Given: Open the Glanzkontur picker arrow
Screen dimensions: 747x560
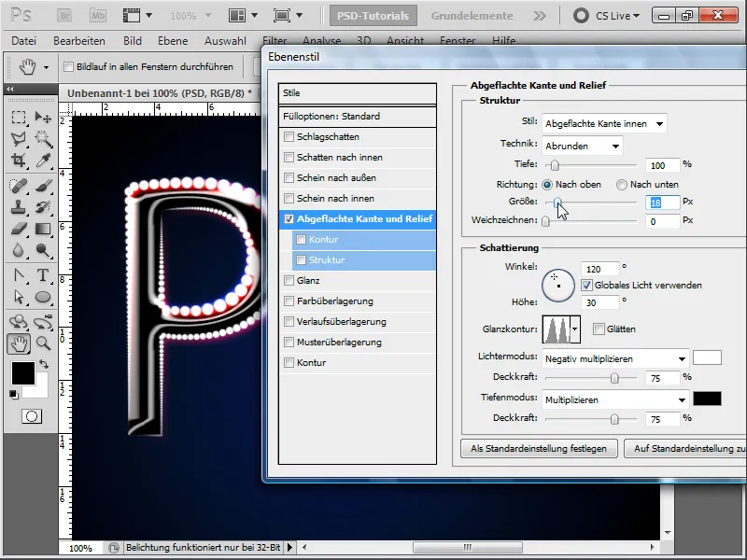Looking at the screenshot, I should (x=575, y=329).
